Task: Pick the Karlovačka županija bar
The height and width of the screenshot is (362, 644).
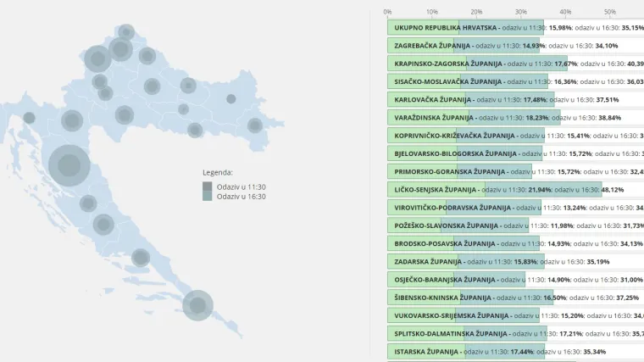Action: click(x=470, y=99)
